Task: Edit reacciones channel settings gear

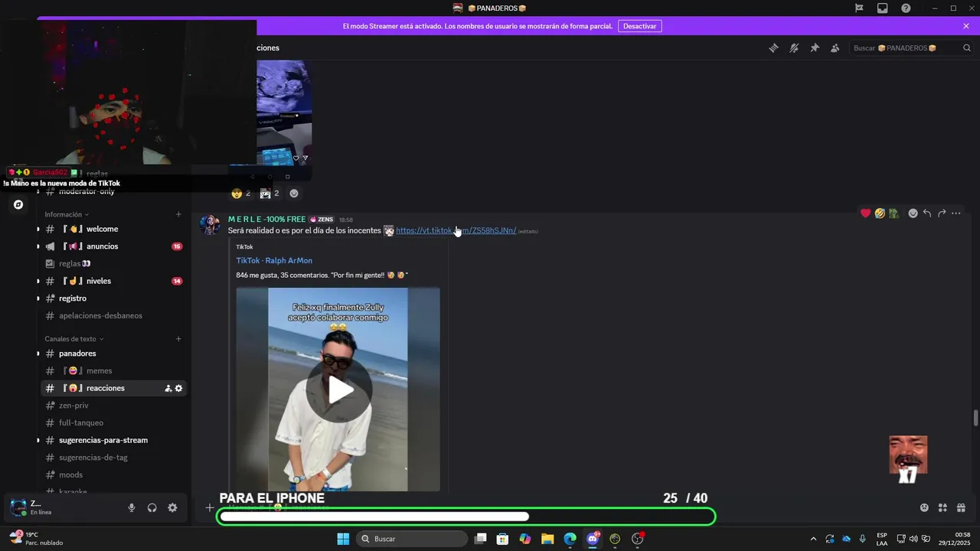Action: 179,388
